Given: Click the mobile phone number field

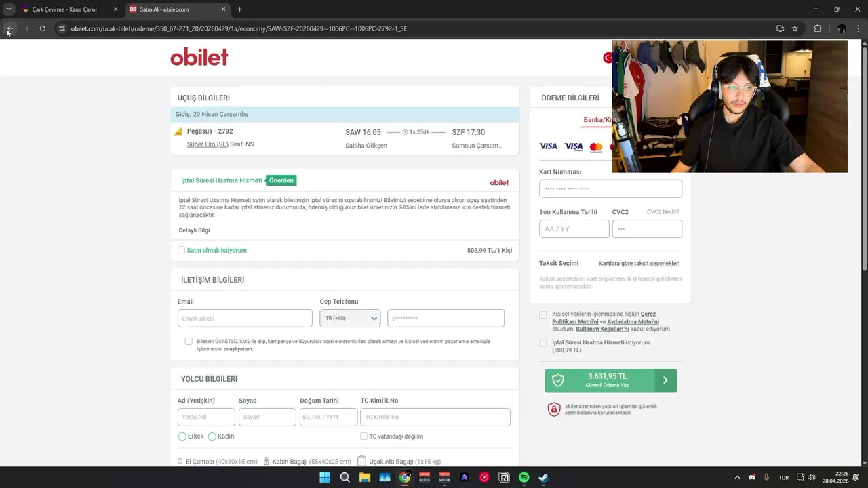Looking at the screenshot, I should pyautogui.click(x=446, y=318).
